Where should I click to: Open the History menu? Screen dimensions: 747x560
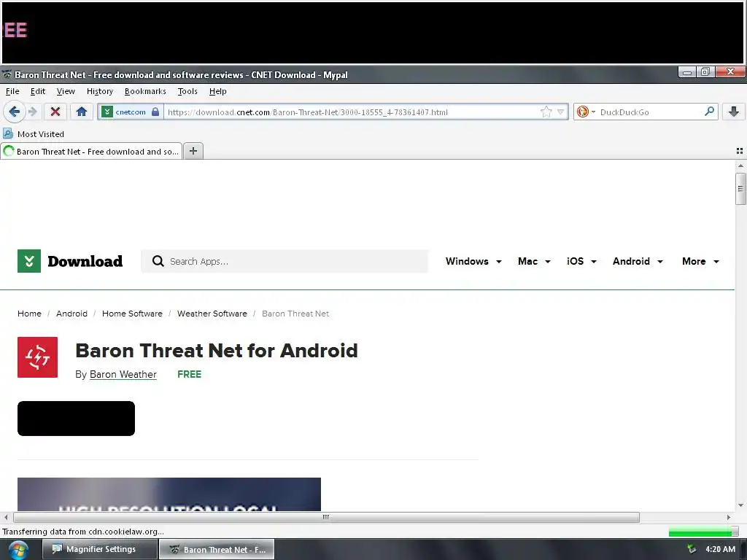point(99,91)
